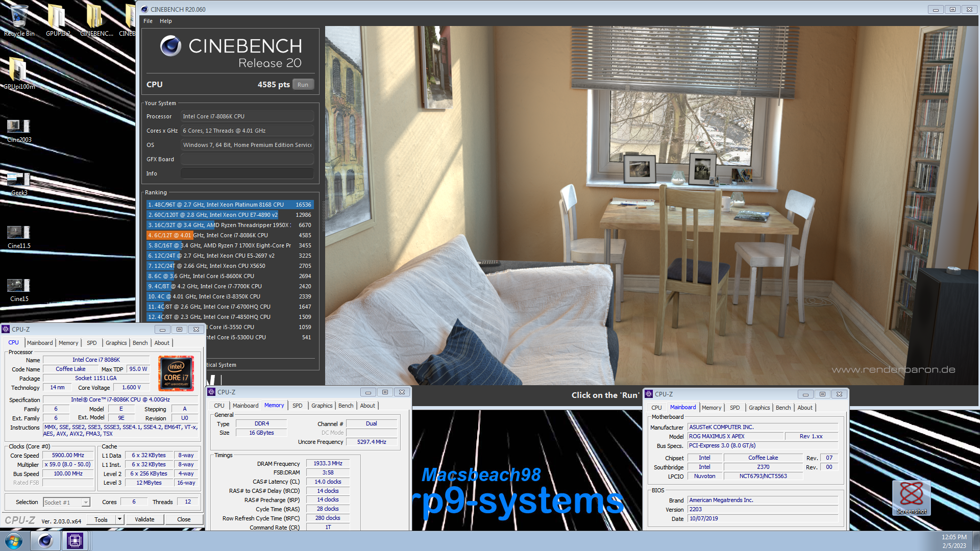980x551 pixels.
Task: Open Graphics tab in CPU-Z Mainboard window
Action: point(759,408)
